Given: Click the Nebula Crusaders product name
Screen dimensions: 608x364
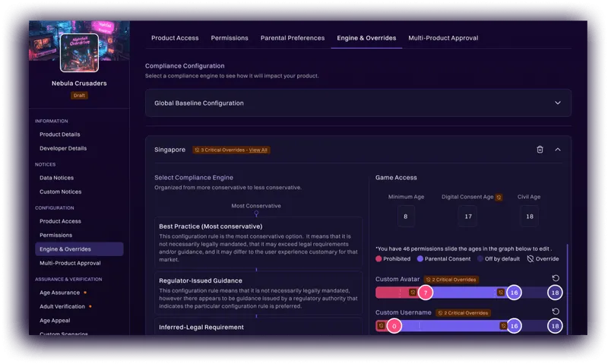Looking at the screenshot, I should 79,84.
